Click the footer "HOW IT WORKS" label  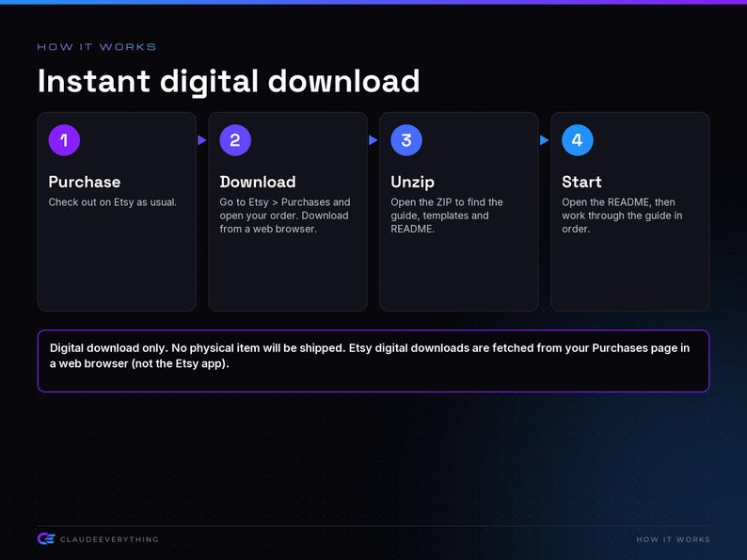[674, 539]
